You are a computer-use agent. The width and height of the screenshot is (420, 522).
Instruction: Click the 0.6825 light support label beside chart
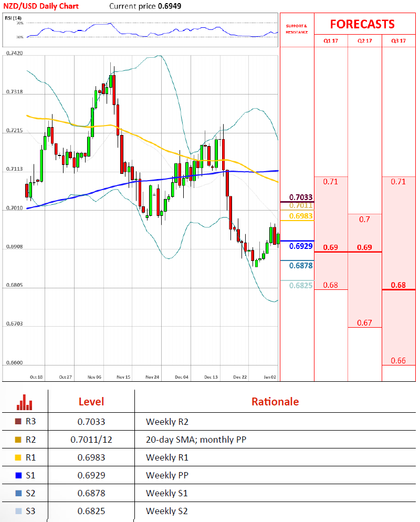tap(301, 285)
